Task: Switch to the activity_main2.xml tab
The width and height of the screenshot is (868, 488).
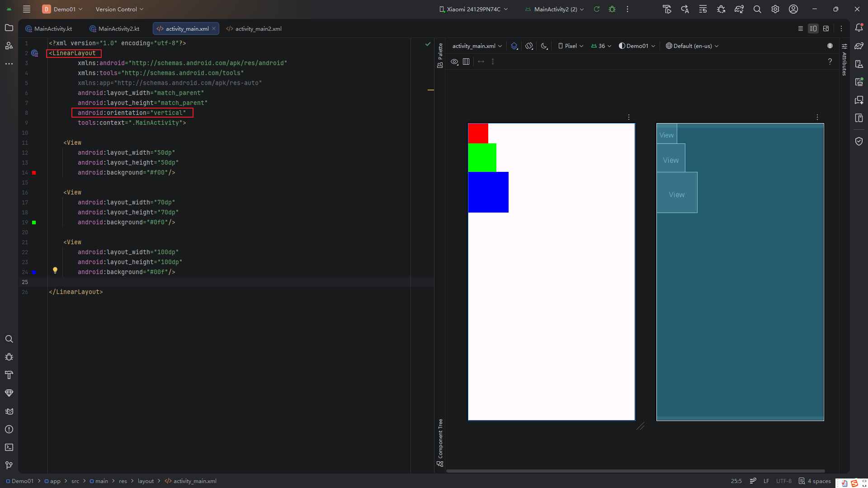Action: pyautogui.click(x=254, y=28)
